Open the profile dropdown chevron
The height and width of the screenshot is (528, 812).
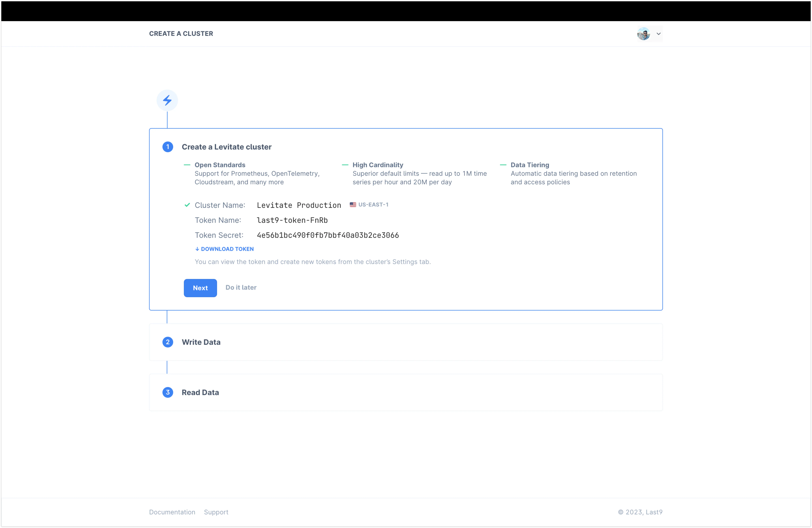659,34
